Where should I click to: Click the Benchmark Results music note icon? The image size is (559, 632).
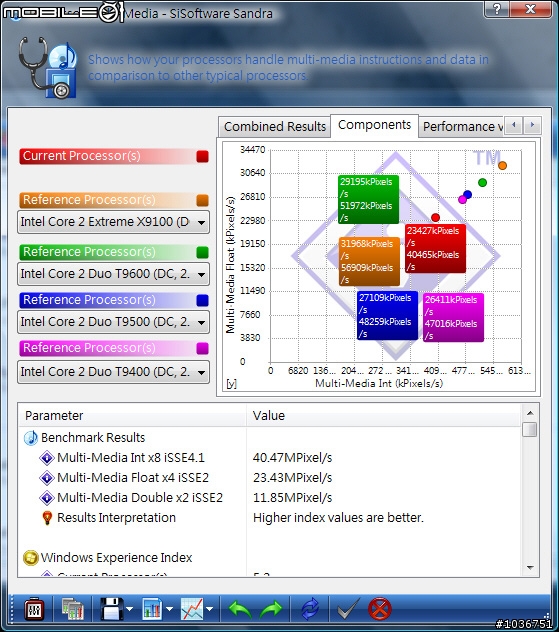click(x=31, y=438)
